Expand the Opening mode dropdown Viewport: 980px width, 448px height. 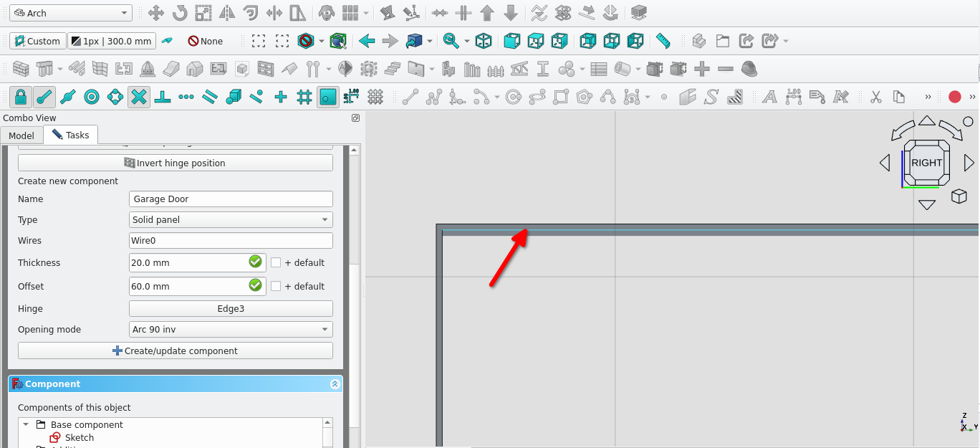tap(231, 330)
